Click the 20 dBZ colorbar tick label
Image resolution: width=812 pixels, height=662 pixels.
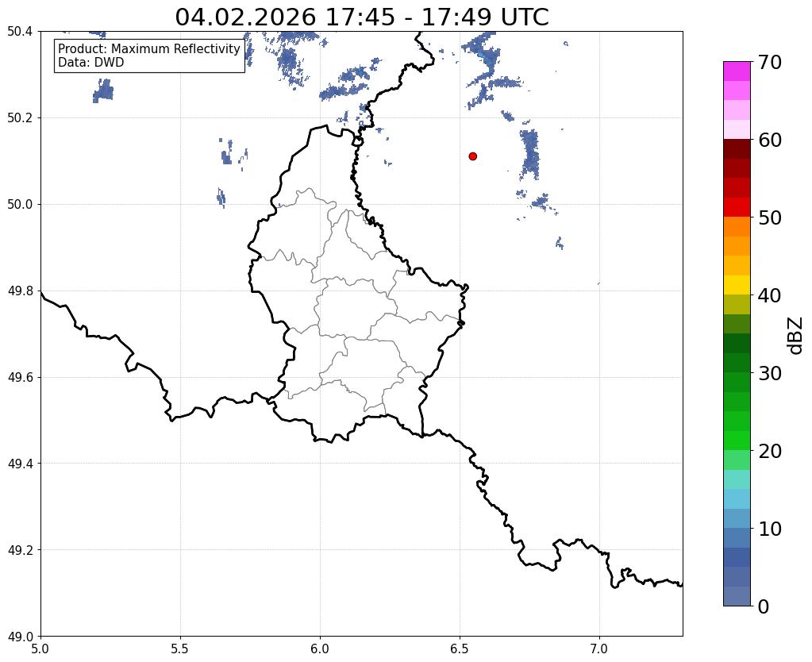(770, 451)
